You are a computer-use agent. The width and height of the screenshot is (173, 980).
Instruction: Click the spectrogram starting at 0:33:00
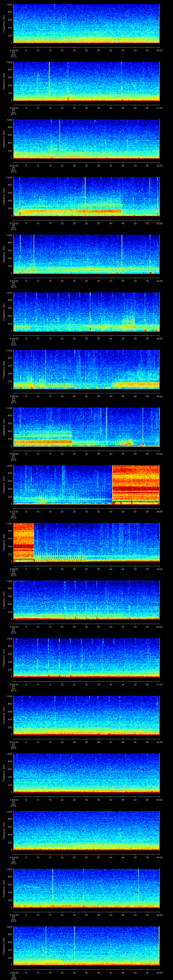click(86, 254)
